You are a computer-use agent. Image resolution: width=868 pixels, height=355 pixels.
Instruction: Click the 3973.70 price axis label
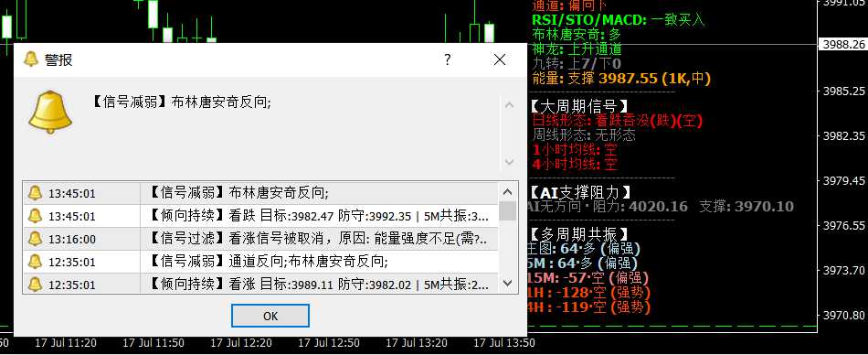pos(844,270)
